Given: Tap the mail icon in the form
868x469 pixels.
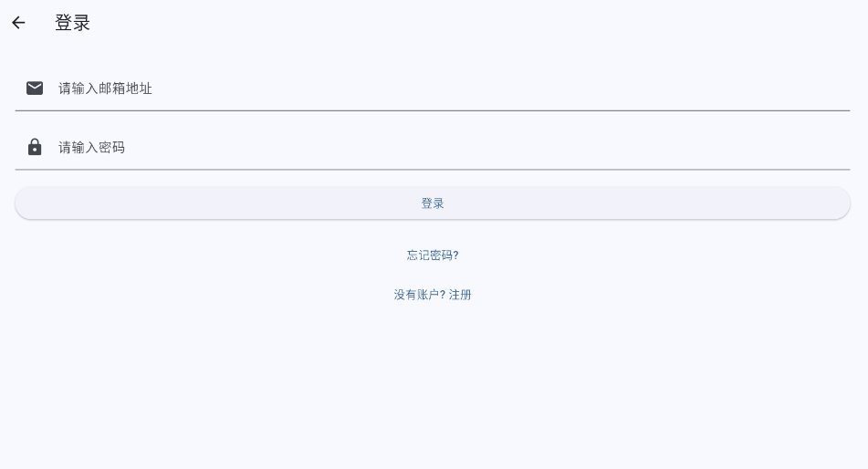Looking at the screenshot, I should (35, 88).
